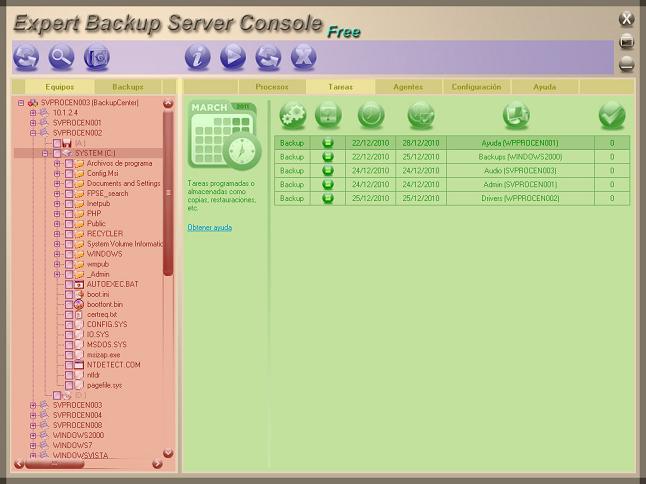Select the WINDOWS7 computer in tree
Screen dimensions: 646x484
click(x=73, y=445)
